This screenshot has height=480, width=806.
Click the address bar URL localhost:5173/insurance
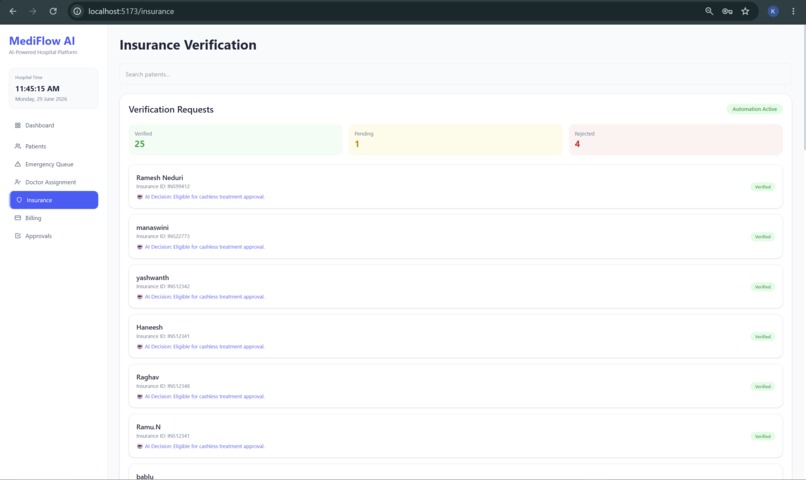pyautogui.click(x=131, y=11)
